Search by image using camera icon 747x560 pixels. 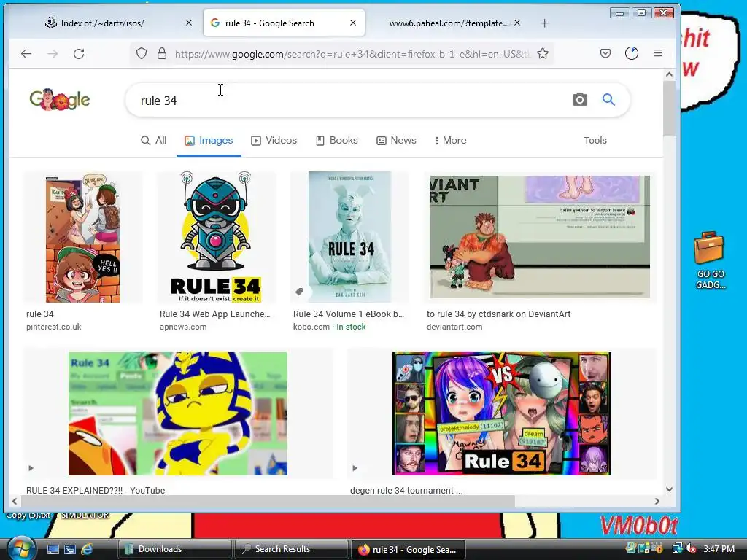click(579, 99)
